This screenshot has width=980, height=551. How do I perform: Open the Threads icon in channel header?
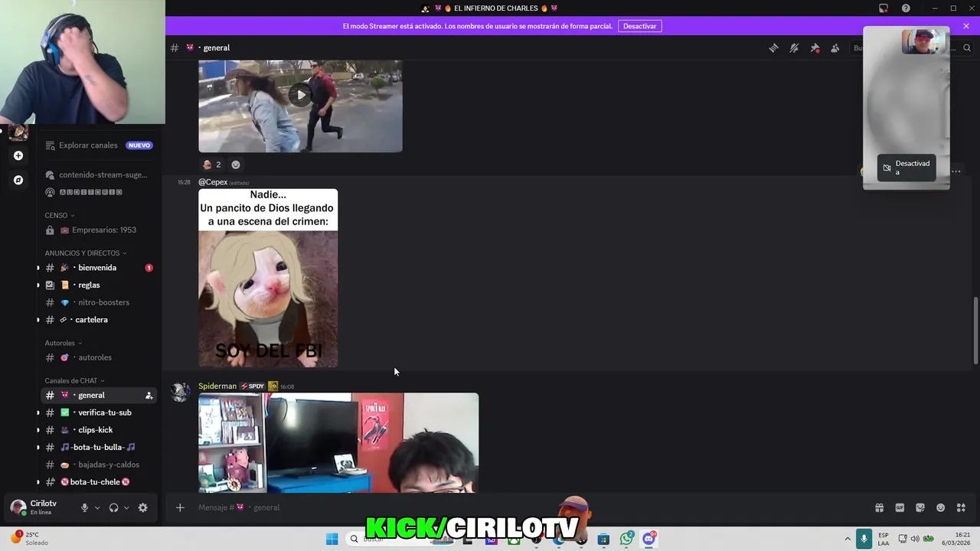774,47
